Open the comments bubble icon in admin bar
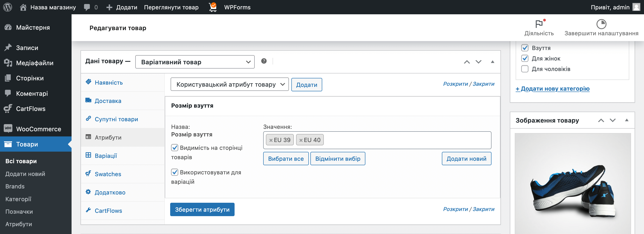Screen dimensions: 644x234 [87, 7]
